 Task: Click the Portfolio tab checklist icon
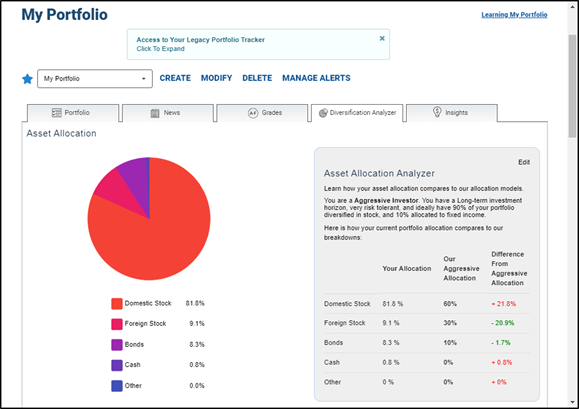click(56, 113)
